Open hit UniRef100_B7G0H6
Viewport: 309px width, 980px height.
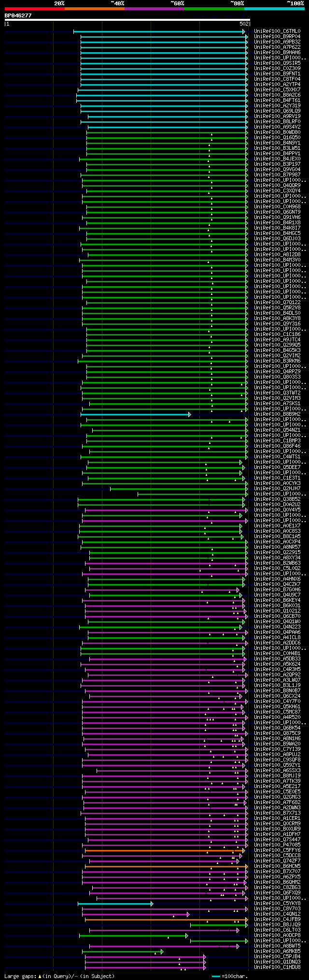tap(277, 590)
